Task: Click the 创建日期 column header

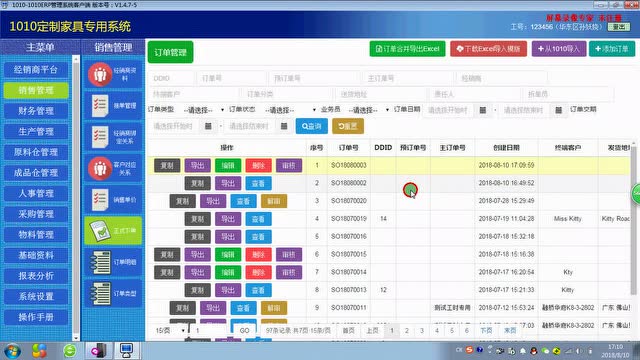Action: (x=506, y=148)
